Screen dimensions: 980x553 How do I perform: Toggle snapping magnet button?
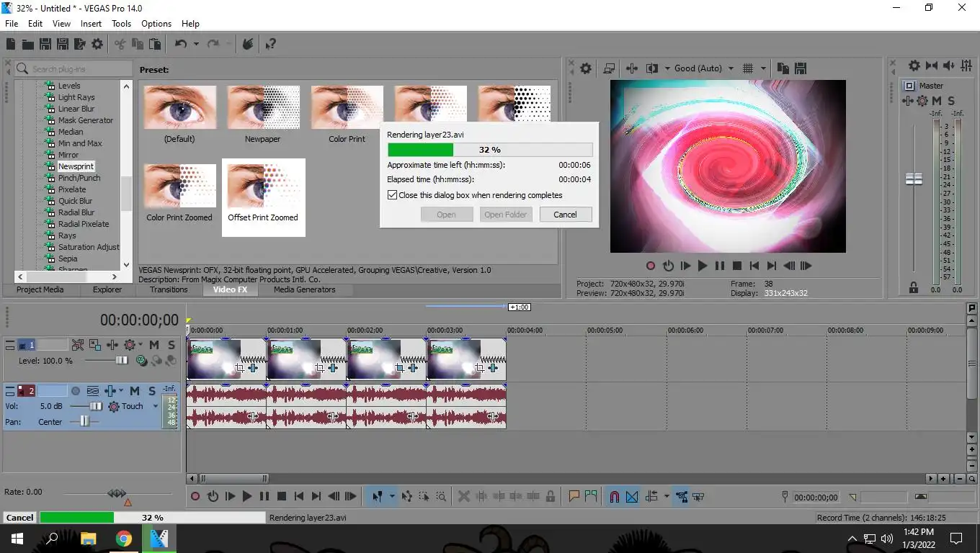pyautogui.click(x=615, y=496)
